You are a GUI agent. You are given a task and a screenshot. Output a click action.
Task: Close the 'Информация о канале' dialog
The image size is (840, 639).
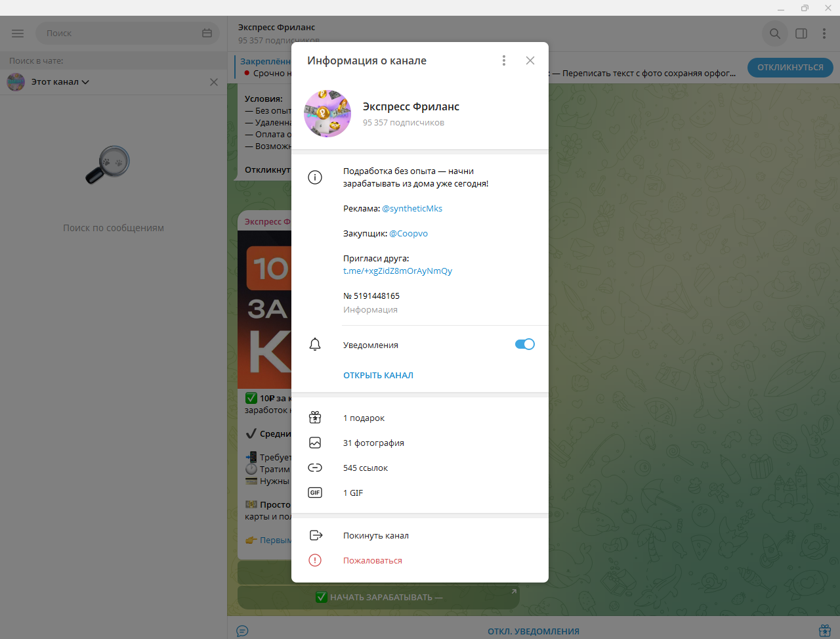[530, 60]
